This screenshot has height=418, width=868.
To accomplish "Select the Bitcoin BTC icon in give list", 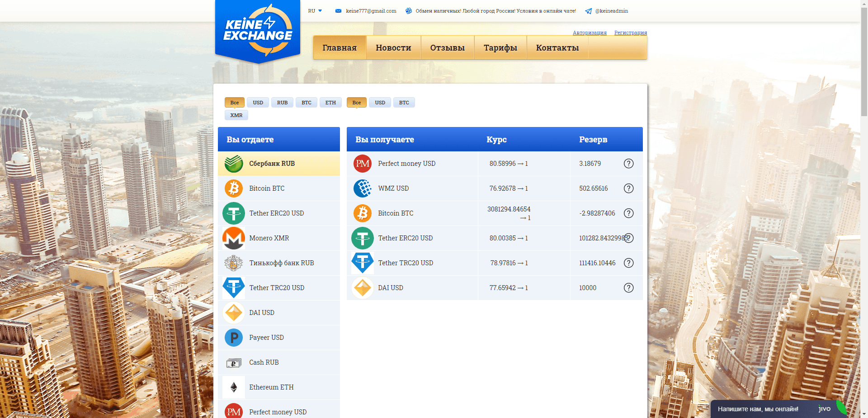I will [234, 188].
